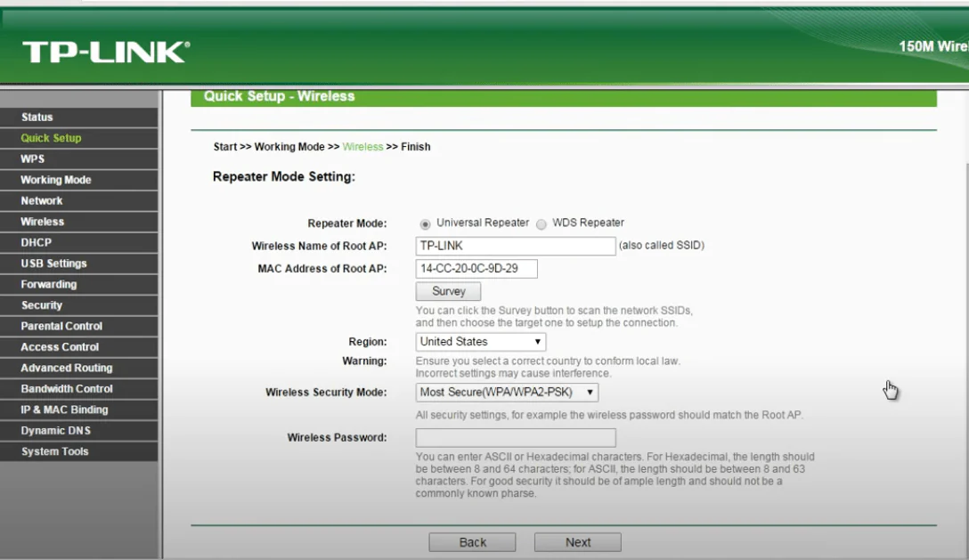Focus the Wireless Password field
The width and height of the screenshot is (969, 560).
pyautogui.click(x=516, y=438)
